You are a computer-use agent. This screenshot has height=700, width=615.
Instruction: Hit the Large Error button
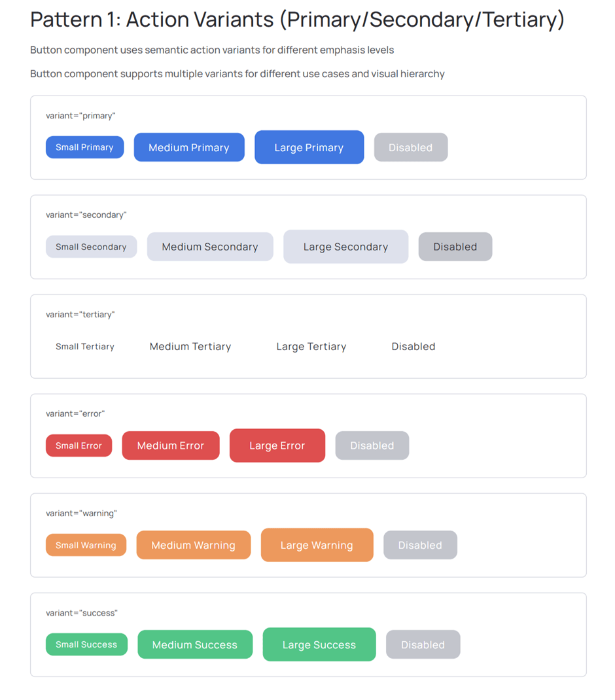[x=277, y=446]
